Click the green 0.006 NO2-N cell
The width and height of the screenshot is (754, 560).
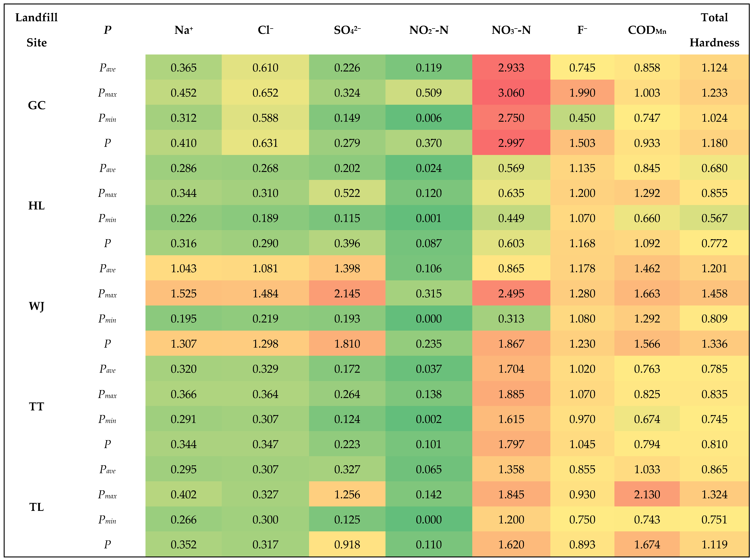click(x=429, y=118)
